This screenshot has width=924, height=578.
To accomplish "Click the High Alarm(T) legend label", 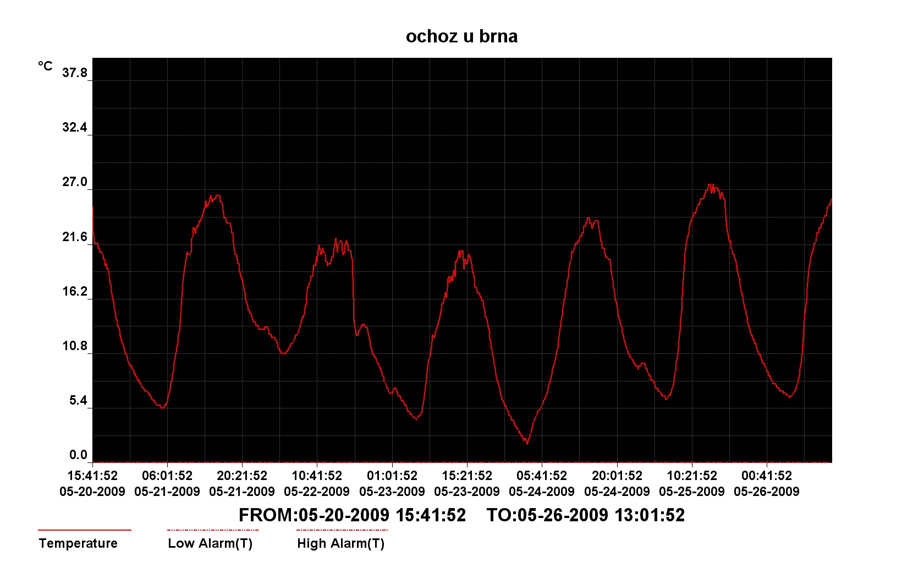I will [340, 543].
